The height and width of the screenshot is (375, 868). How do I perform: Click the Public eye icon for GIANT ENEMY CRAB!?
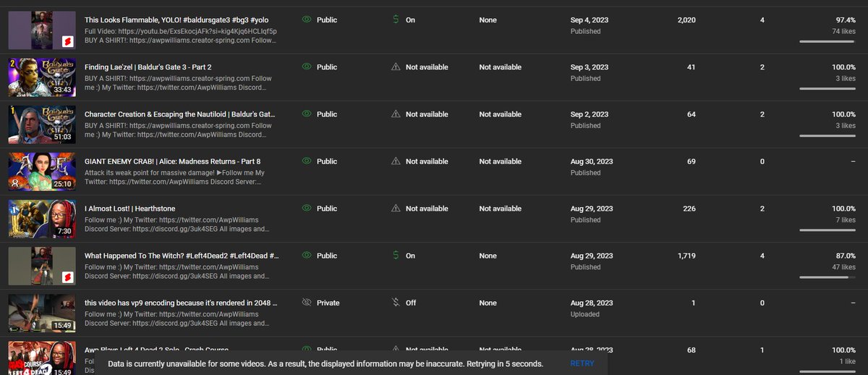pyautogui.click(x=307, y=161)
